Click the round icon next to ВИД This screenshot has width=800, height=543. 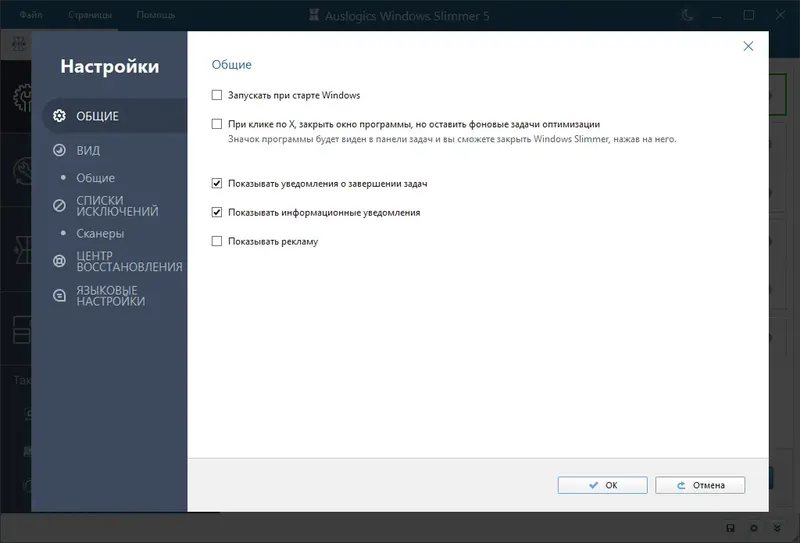pos(59,150)
